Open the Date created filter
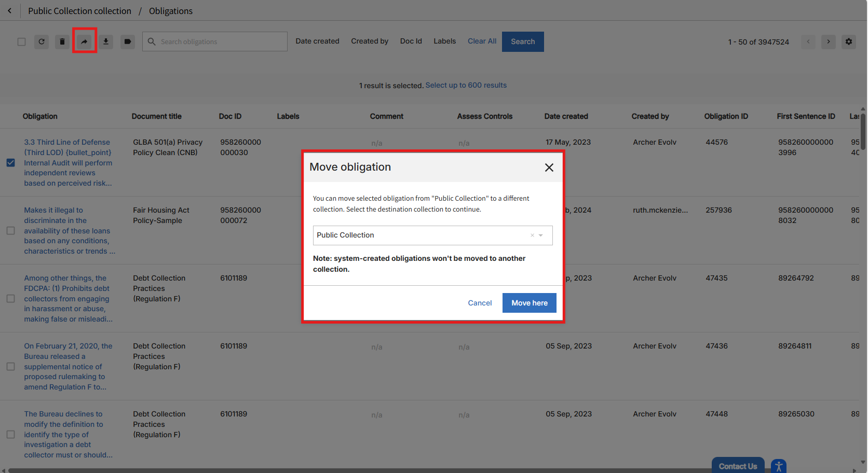Image resolution: width=868 pixels, height=473 pixels. point(317,41)
